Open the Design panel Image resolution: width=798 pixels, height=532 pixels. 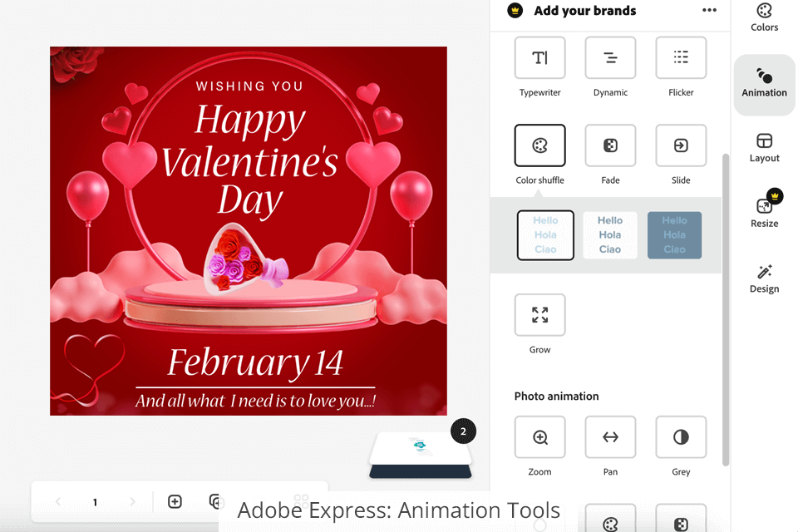(x=764, y=279)
